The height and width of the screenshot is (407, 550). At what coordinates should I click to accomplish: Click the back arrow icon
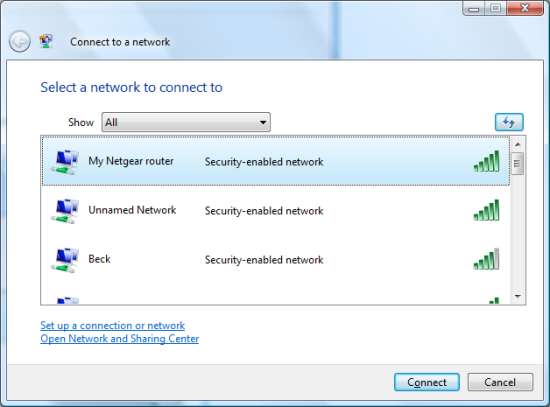[20, 42]
